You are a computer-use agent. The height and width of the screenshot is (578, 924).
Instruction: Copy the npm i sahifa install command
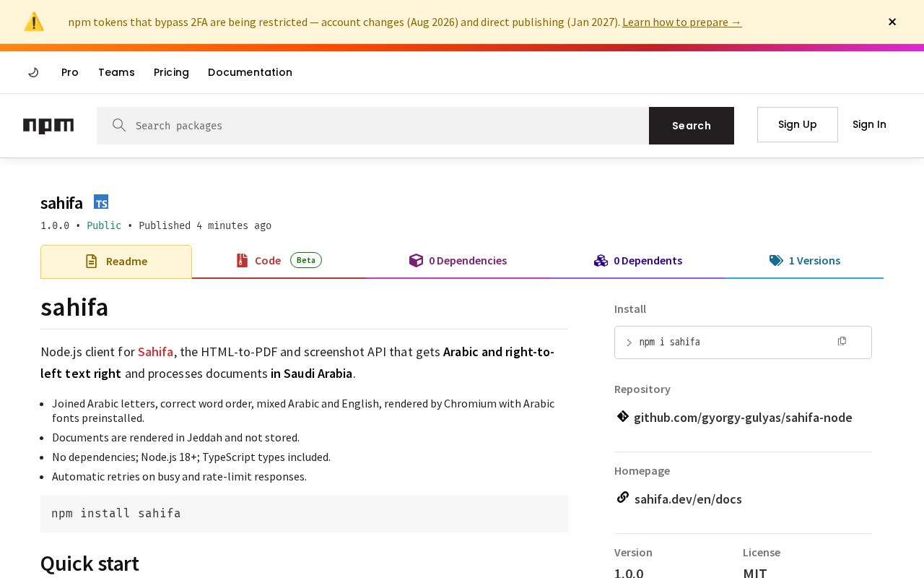point(842,341)
